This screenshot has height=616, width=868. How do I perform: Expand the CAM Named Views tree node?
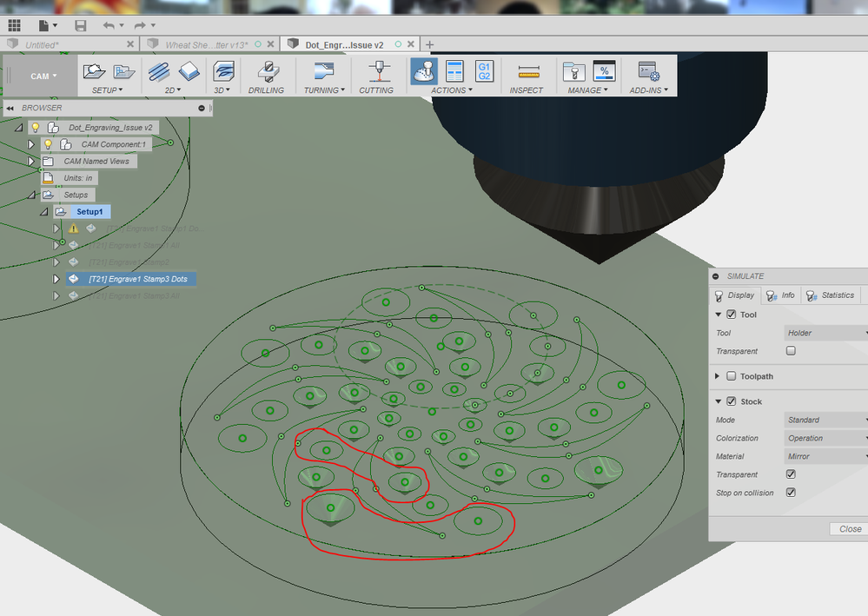click(x=31, y=162)
